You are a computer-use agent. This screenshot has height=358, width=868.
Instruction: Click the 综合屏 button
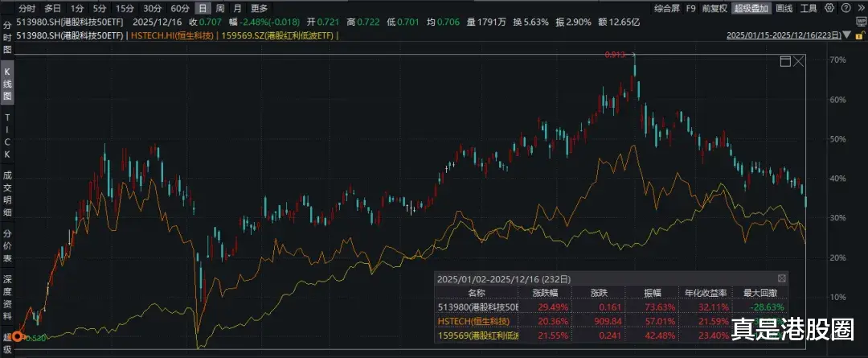point(666,8)
